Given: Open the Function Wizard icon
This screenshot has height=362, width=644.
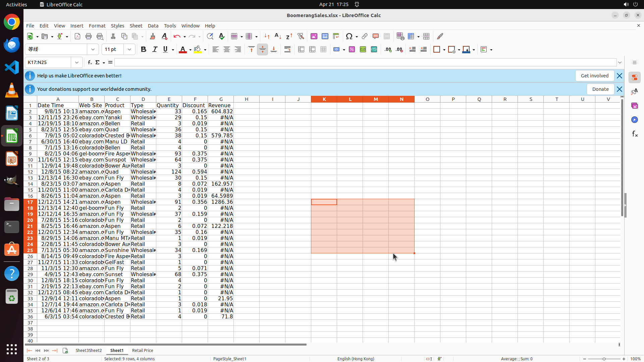Looking at the screenshot, I should (x=90, y=62).
